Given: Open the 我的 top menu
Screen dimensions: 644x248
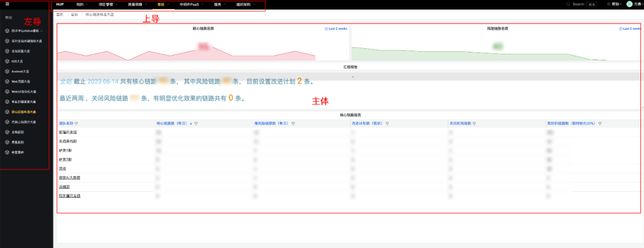Looking at the screenshot, I should (80, 4).
